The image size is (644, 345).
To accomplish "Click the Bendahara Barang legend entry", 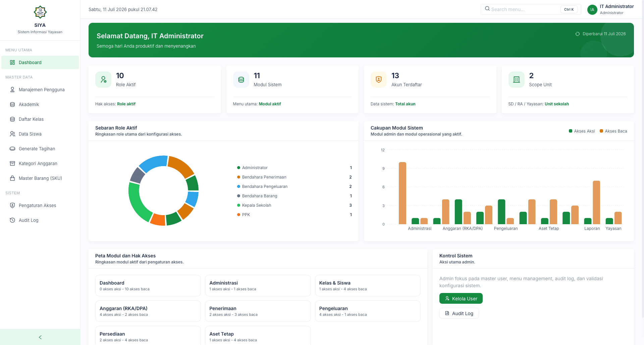I will 294,196.
